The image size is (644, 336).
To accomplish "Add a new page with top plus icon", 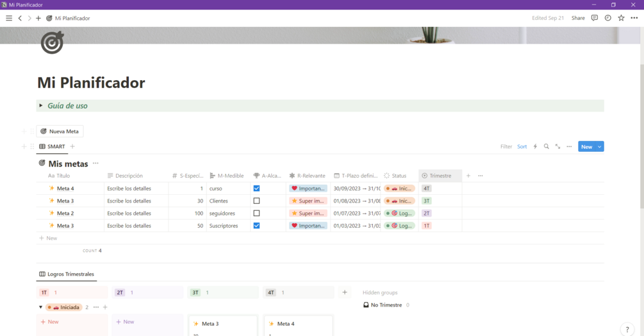I will pyautogui.click(x=38, y=18).
